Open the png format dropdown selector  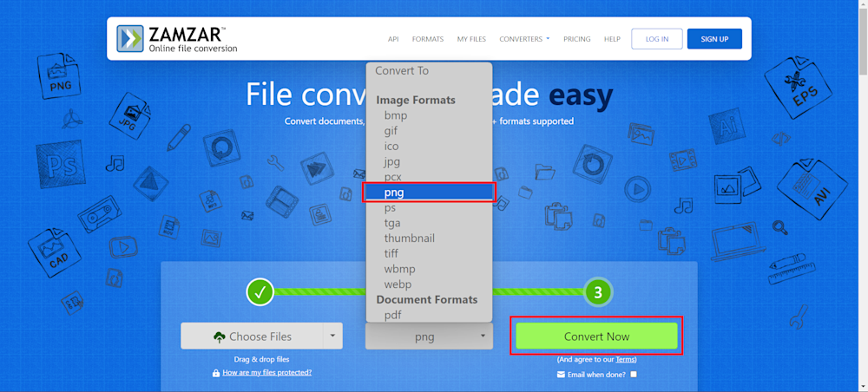pyautogui.click(x=429, y=336)
